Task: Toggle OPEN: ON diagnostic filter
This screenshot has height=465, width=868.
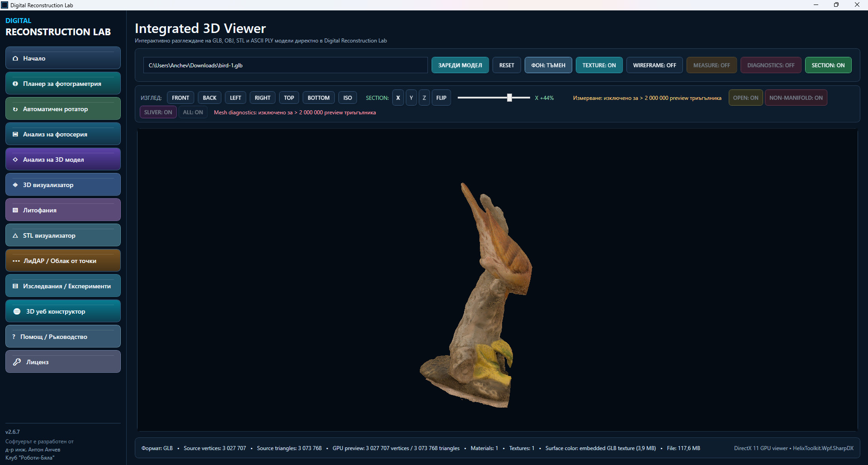Action: [745, 98]
